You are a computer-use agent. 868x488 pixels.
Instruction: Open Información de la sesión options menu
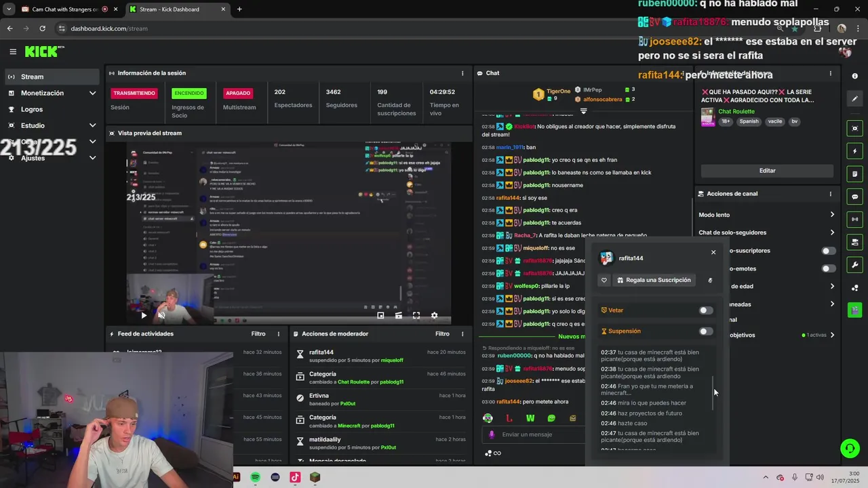462,73
